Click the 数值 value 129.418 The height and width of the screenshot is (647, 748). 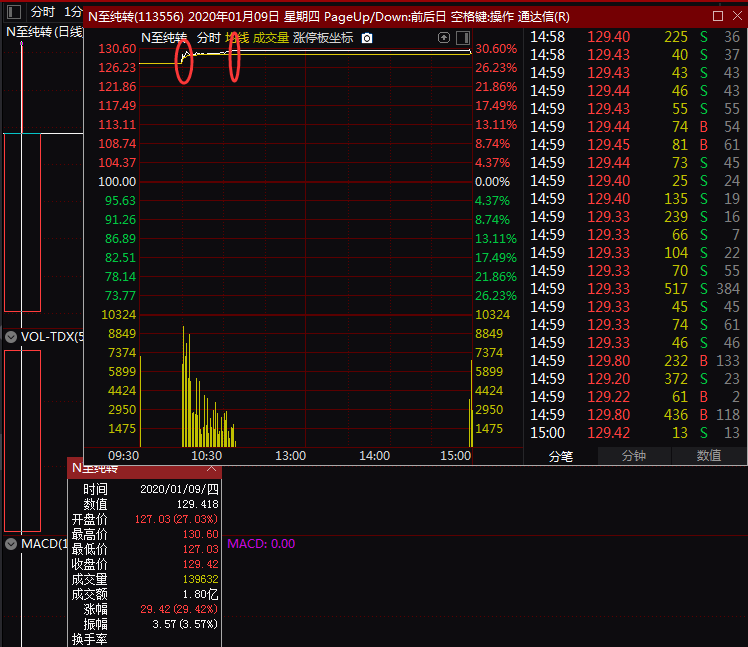197,504
